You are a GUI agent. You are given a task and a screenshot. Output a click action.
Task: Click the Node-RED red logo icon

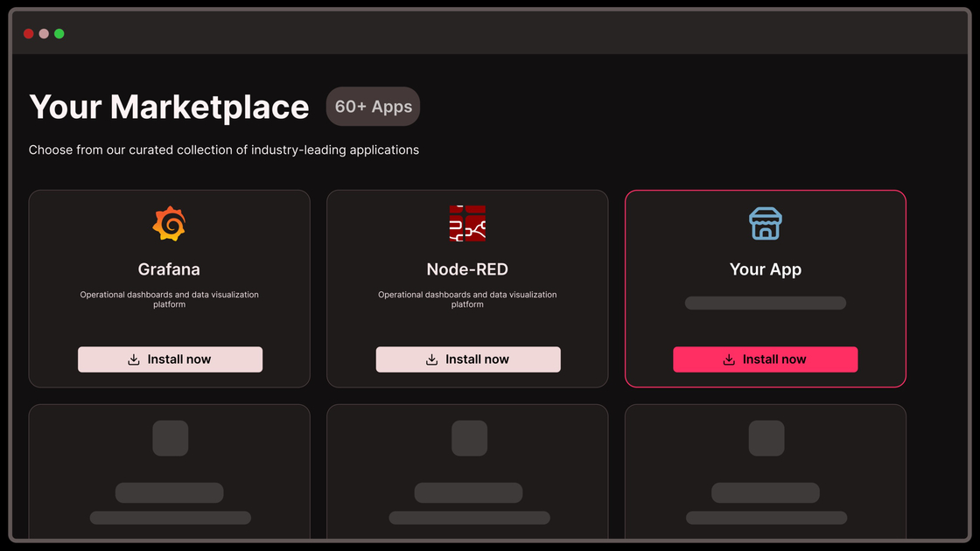(x=468, y=222)
